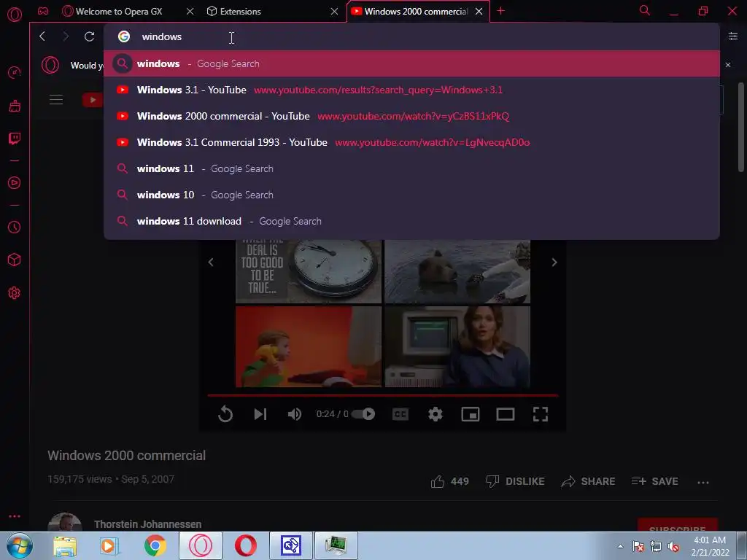Show next suggested videos arrow
Image resolution: width=747 pixels, height=560 pixels.
pyautogui.click(x=554, y=262)
